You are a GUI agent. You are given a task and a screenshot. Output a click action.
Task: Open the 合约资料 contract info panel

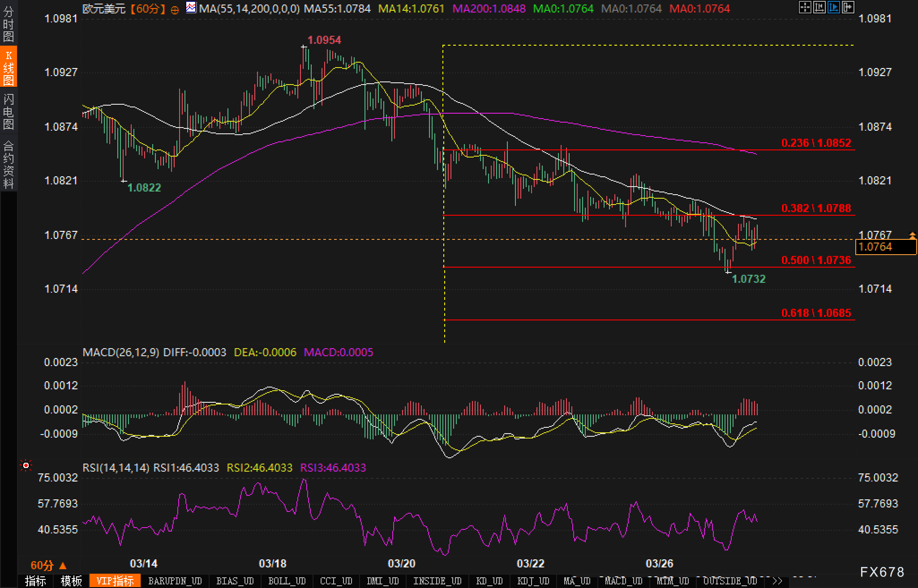click(x=9, y=164)
